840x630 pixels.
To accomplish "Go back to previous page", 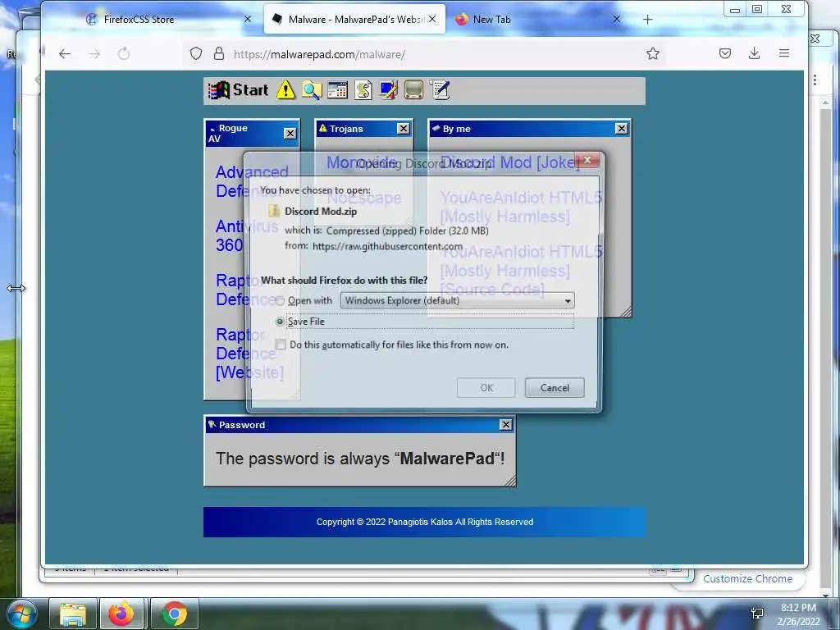I will pyautogui.click(x=65, y=53).
